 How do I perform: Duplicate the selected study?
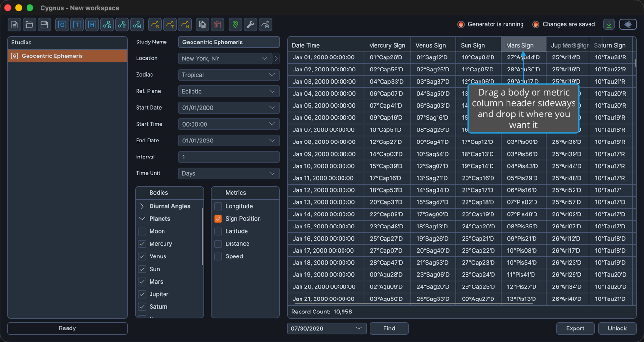tap(203, 25)
